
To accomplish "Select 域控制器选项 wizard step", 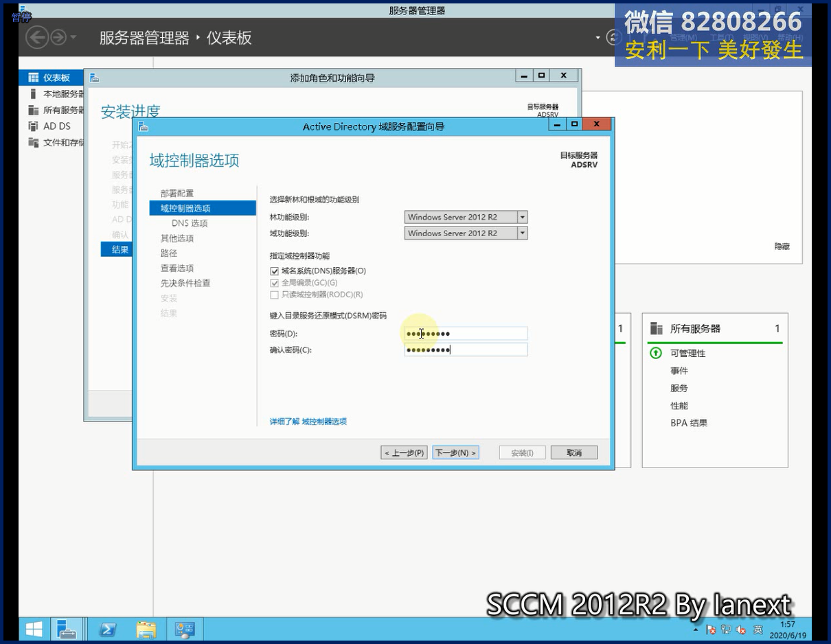I will [x=203, y=208].
